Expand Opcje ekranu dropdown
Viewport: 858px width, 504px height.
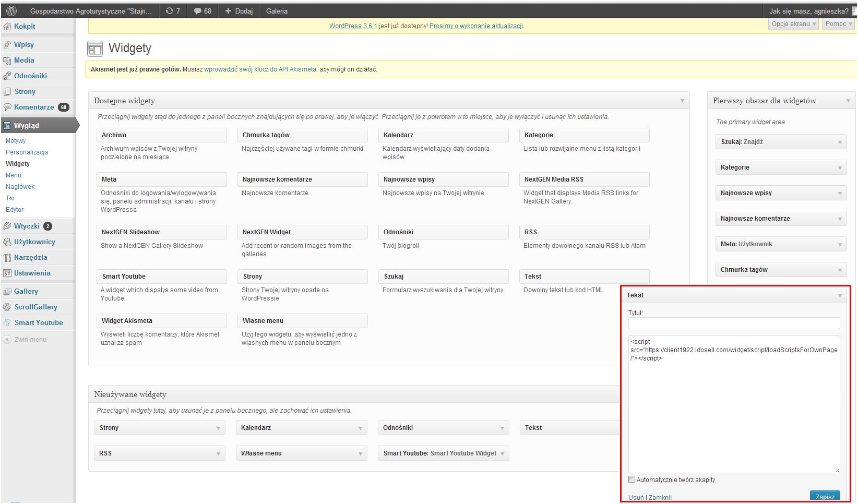point(794,24)
